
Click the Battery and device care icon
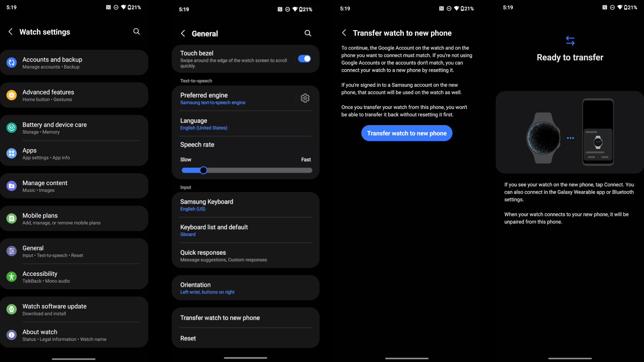(11, 128)
